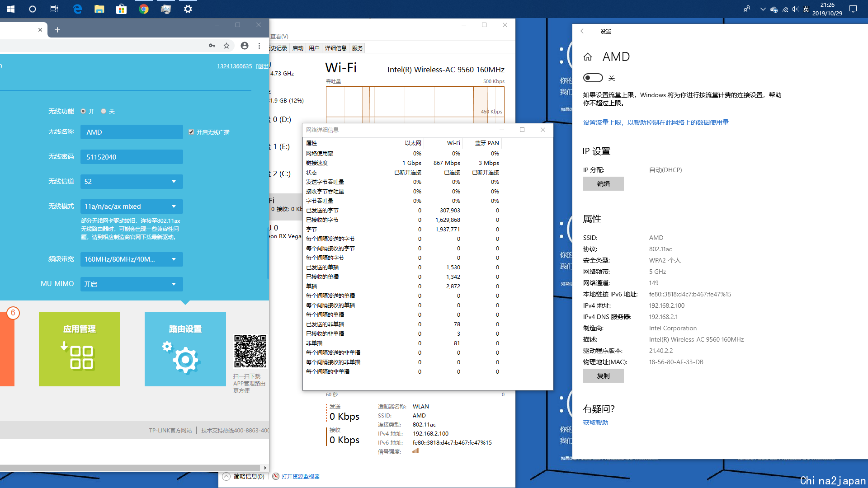Viewport: 868px width, 488px height.
Task: Toggle metered connection switch in Settings
Action: (593, 78)
